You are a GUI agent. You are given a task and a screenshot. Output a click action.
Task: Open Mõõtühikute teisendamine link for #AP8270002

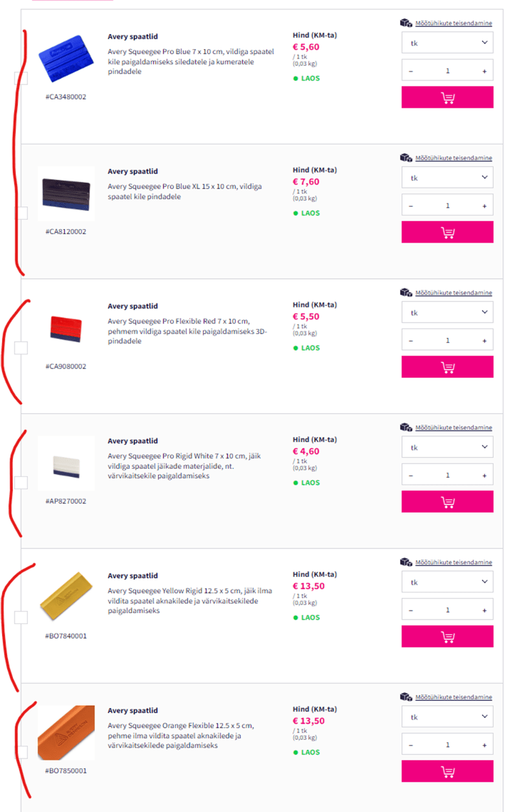pos(454,428)
